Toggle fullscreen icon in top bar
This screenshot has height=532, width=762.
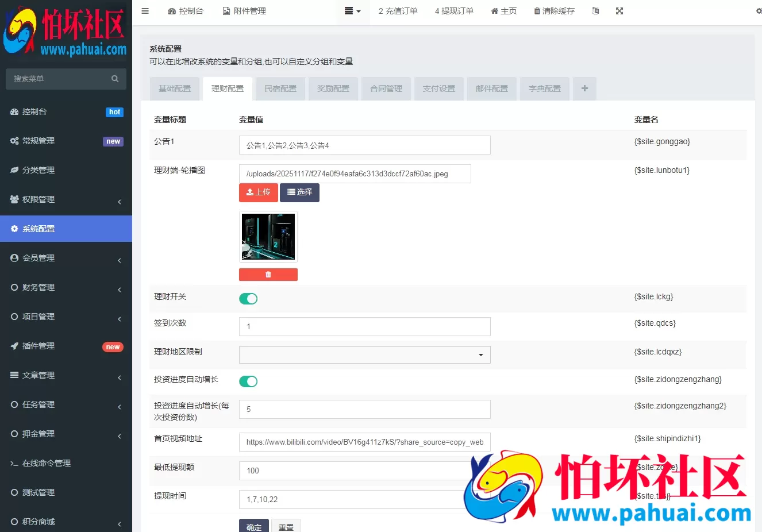tap(619, 11)
